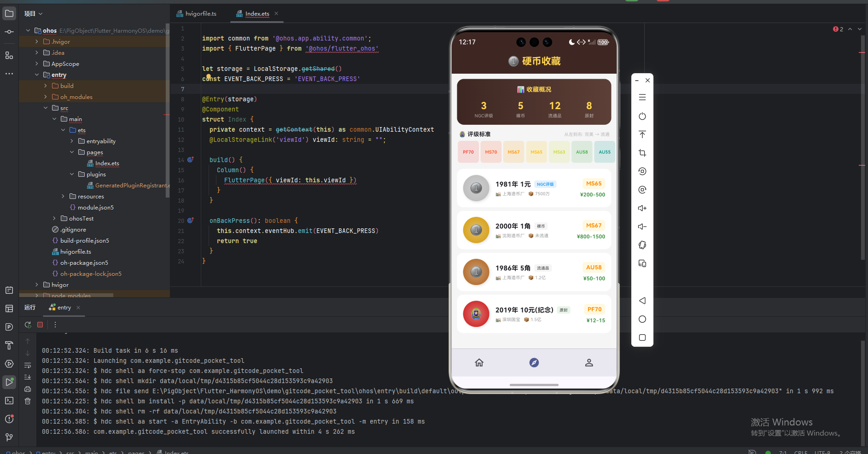Click emulator screenshot crop icon
This screenshot has height=454, width=868.
[x=642, y=153]
